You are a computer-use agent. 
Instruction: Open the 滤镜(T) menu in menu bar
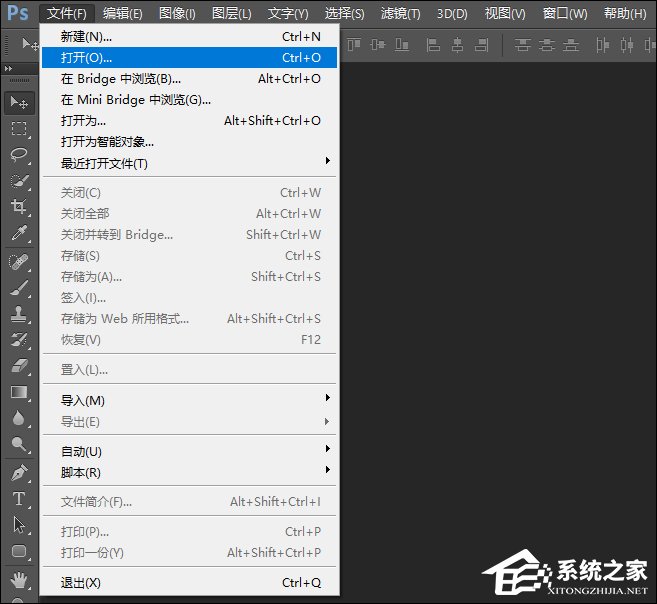pos(400,13)
